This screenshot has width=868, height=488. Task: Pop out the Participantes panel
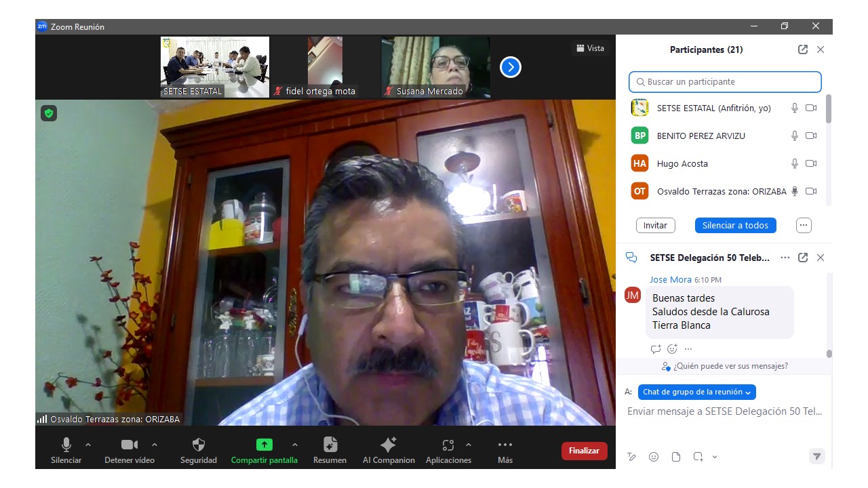coord(803,49)
